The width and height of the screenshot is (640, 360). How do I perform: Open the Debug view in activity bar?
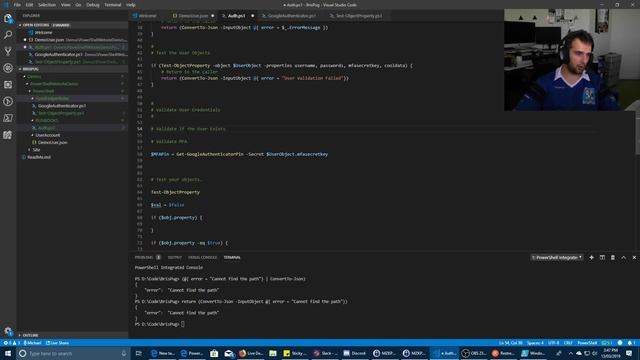[8, 68]
